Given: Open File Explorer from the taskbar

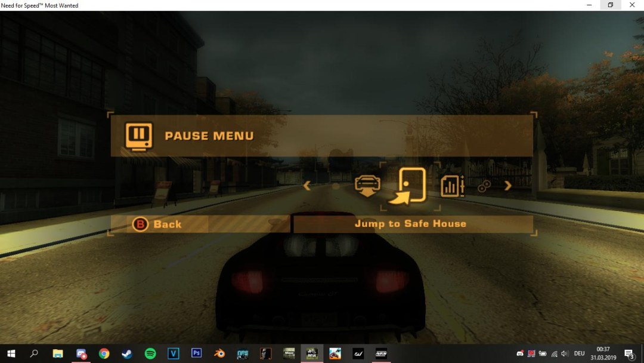Looking at the screenshot, I should point(57,353).
